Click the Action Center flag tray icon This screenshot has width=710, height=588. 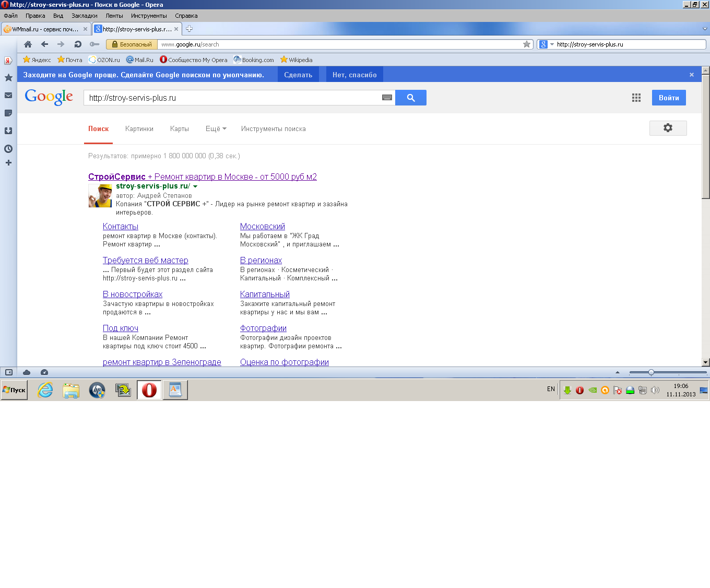click(x=618, y=390)
